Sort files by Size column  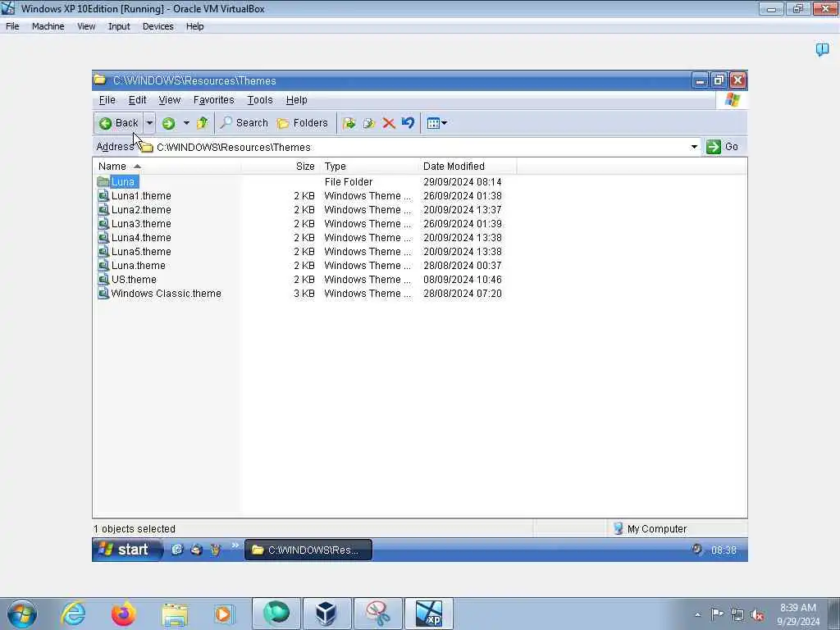[x=281, y=166]
